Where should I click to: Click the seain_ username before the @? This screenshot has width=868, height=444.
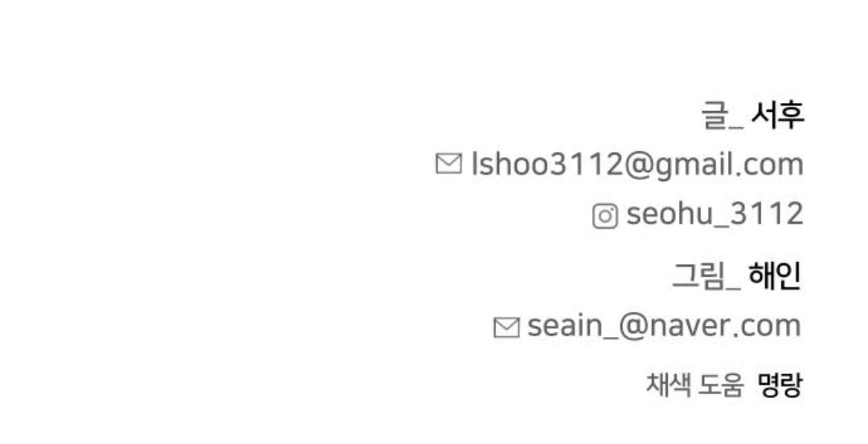(572, 326)
